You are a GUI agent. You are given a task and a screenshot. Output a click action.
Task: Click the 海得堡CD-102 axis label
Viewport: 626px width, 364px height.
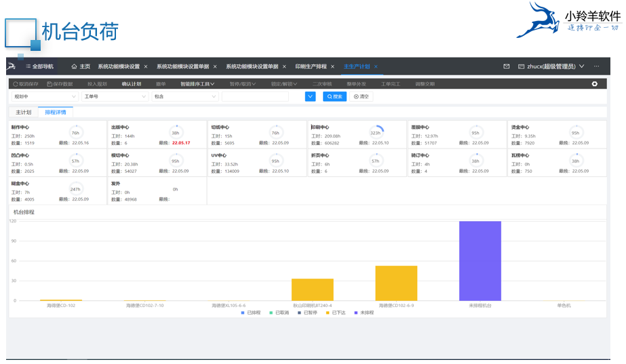[x=60, y=305]
